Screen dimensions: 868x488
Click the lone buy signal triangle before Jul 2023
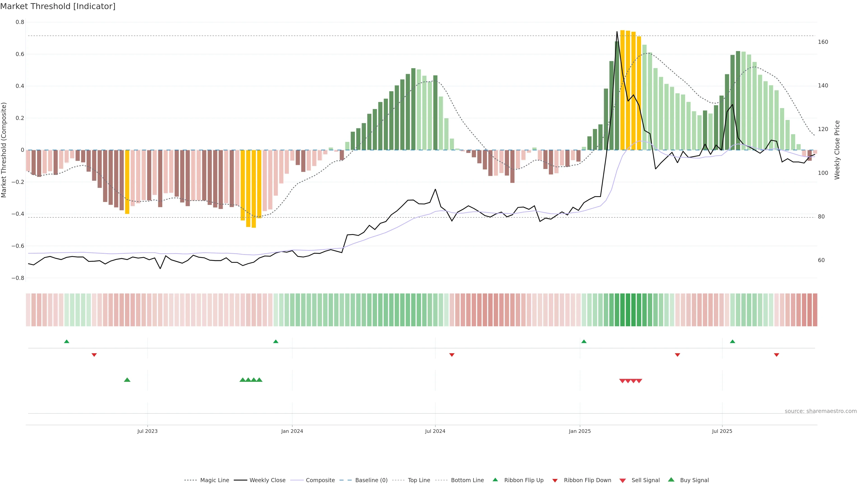(127, 380)
